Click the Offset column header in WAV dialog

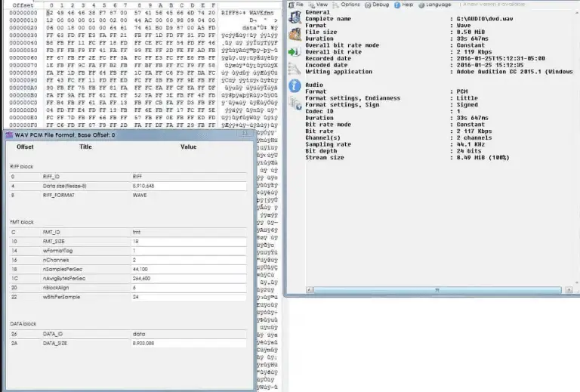coord(25,147)
